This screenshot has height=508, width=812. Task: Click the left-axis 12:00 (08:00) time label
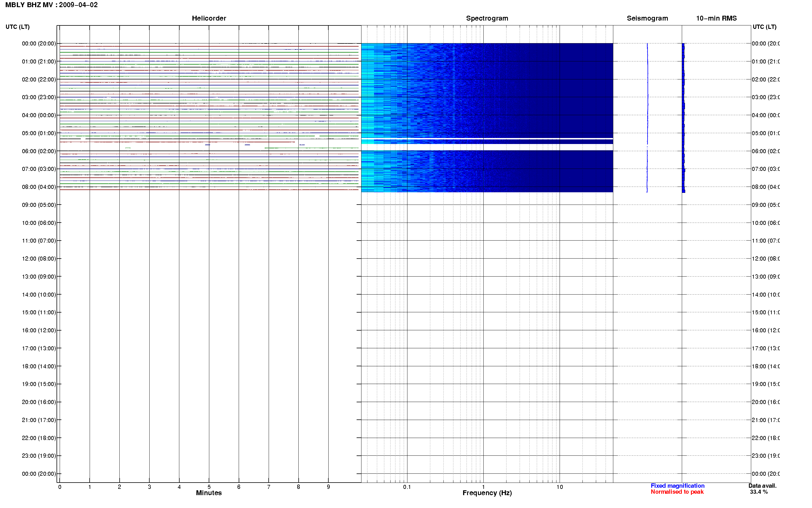pos(39,259)
